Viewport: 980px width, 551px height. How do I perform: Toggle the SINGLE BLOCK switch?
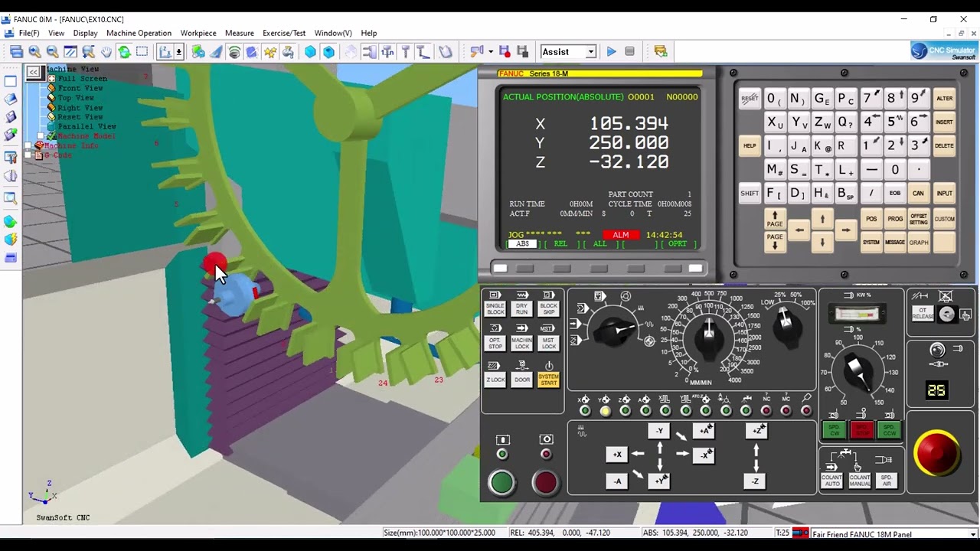495,308
